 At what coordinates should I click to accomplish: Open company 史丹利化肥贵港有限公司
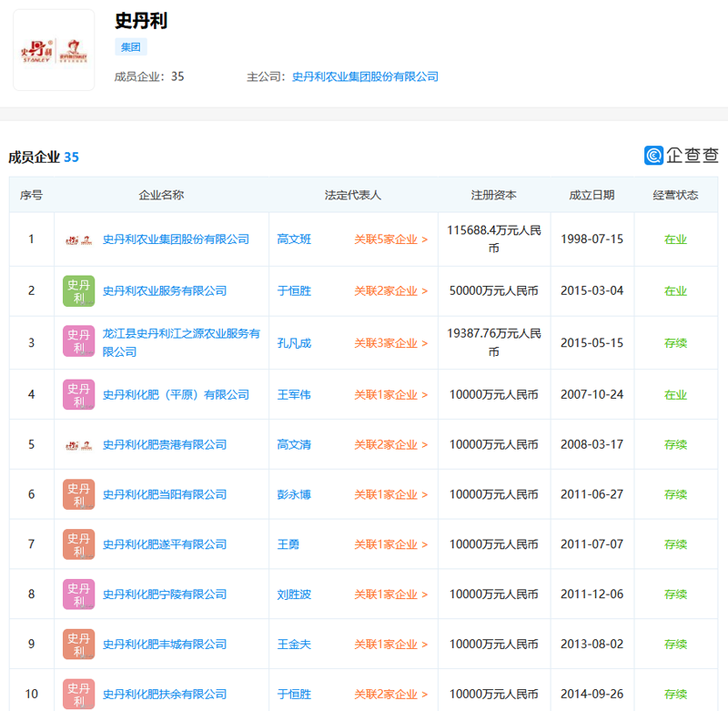coord(165,445)
